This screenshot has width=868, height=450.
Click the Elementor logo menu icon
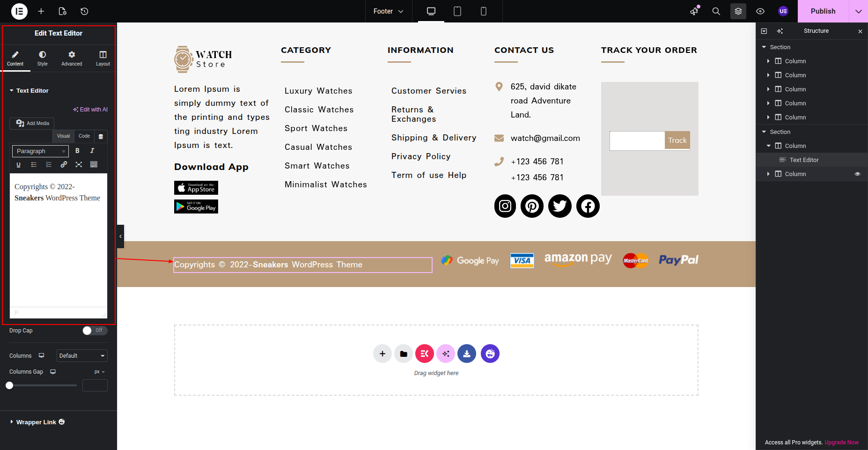pyautogui.click(x=19, y=11)
